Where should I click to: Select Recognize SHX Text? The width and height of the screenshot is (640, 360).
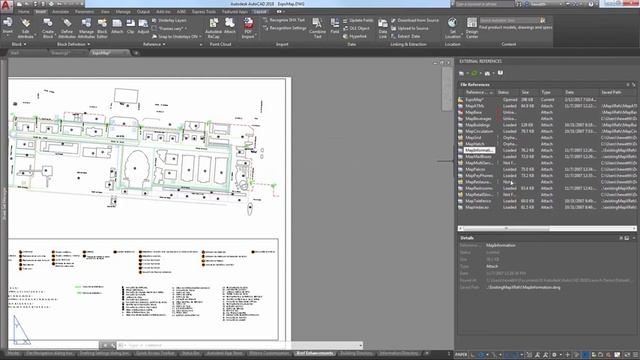(284, 20)
